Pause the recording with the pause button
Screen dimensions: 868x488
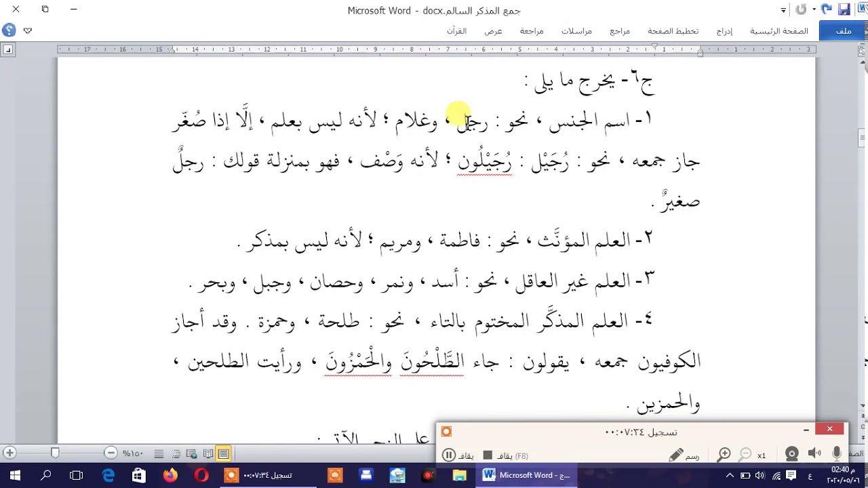[x=449, y=455]
